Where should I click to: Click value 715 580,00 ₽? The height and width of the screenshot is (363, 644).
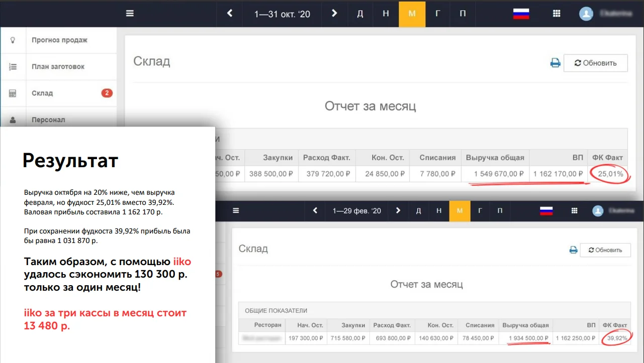pyautogui.click(x=348, y=338)
